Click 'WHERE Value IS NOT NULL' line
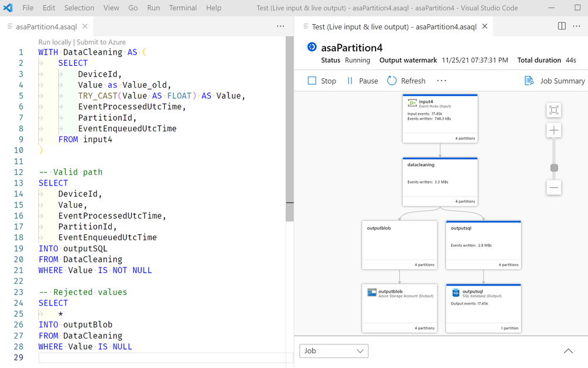The width and height of the screenshot is (588, 368). pos(95,270)
